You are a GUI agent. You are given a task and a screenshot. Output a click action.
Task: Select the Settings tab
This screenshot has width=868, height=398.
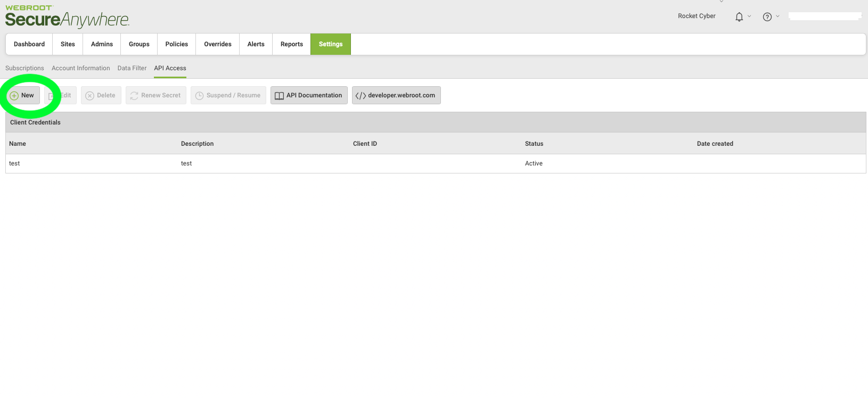331,44
